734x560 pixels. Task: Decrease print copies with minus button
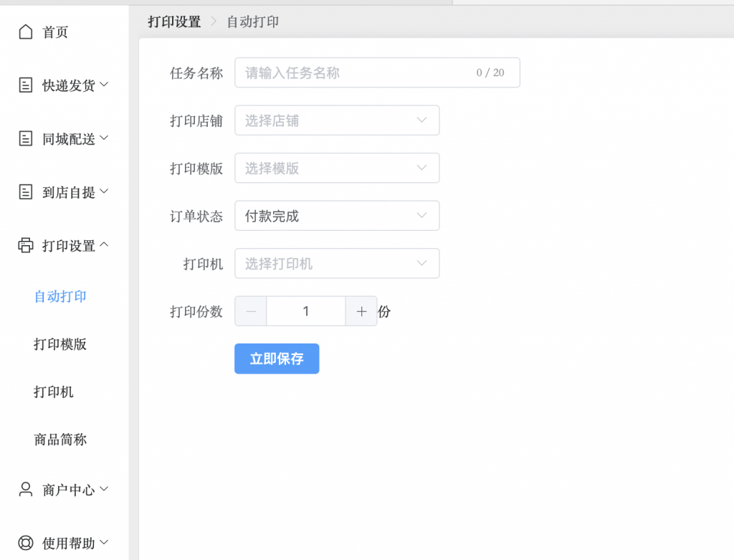point(251,311)
